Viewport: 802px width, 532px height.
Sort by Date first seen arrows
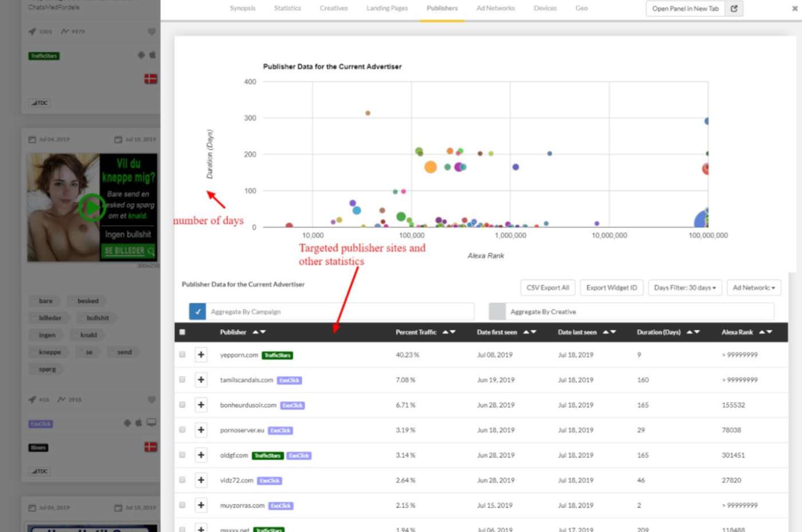pyautogui.click(x=529, y=332)
